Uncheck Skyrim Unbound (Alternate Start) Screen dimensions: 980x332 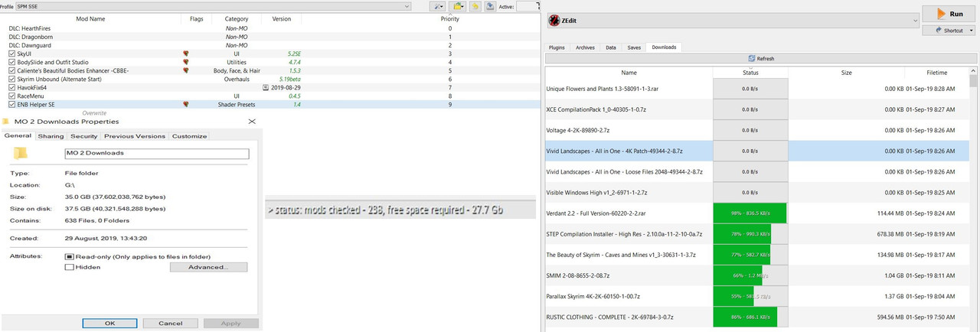[x=11, y=79]
